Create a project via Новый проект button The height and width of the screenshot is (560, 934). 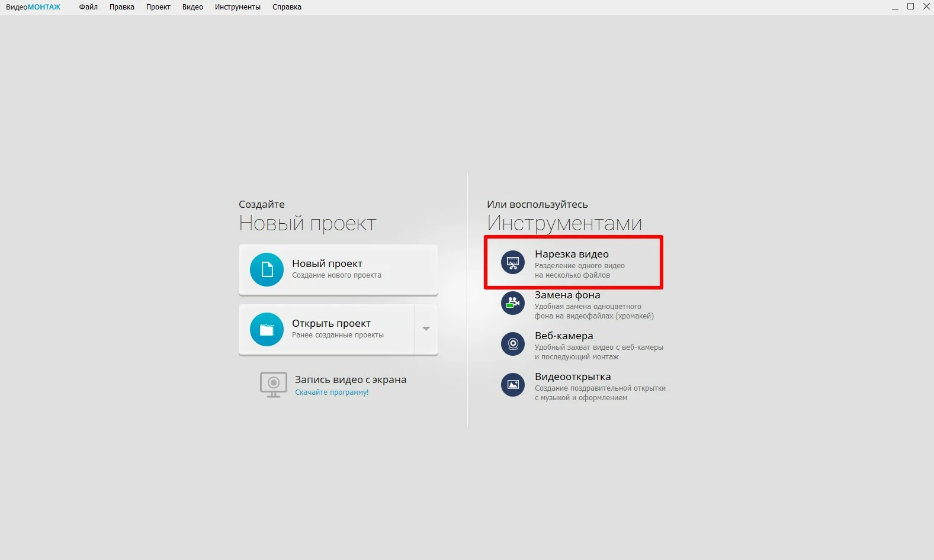point(338,269)
